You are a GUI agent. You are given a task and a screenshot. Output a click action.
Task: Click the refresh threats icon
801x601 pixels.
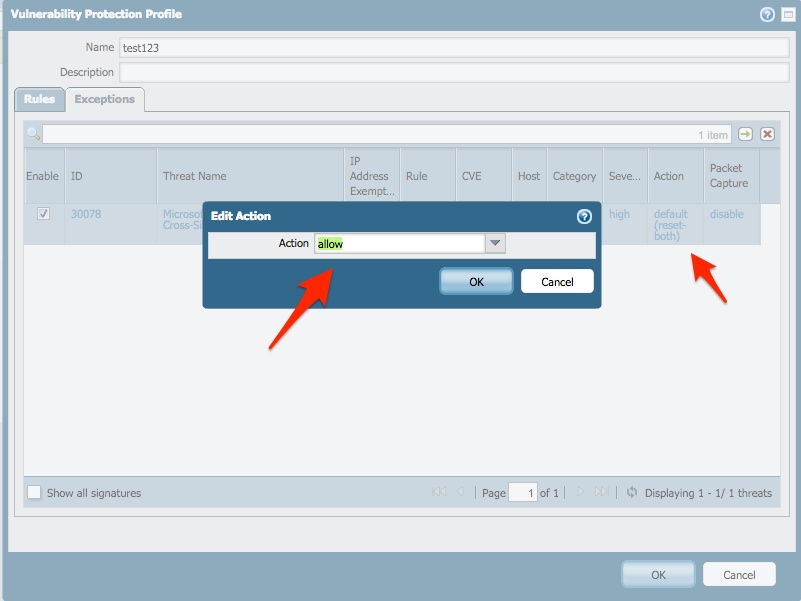click(632, 492)
